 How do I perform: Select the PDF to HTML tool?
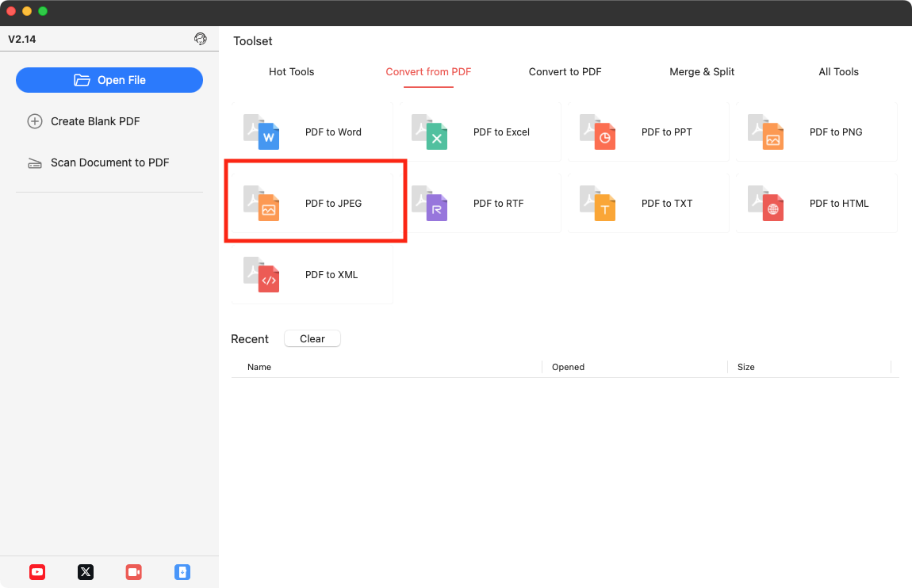(x=815, y=204)
